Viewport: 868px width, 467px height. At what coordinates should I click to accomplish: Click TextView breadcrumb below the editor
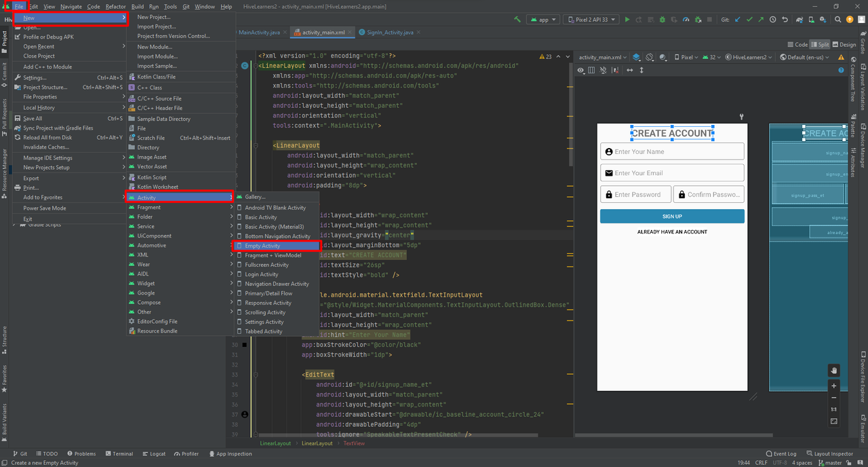pos(354,443)
